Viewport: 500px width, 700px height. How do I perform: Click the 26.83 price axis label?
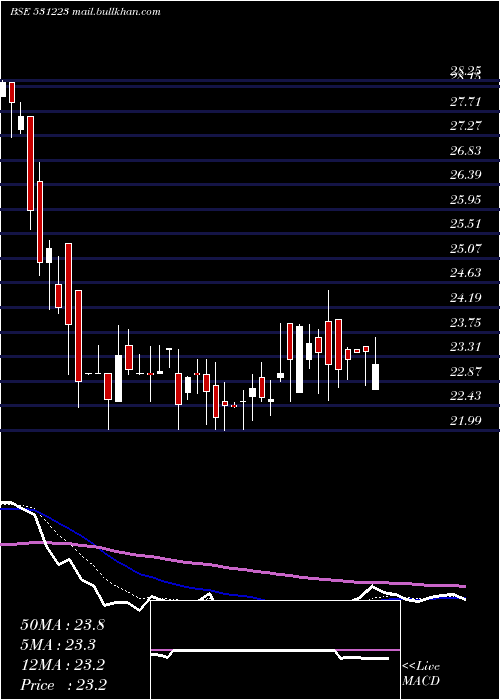point(465,150)
